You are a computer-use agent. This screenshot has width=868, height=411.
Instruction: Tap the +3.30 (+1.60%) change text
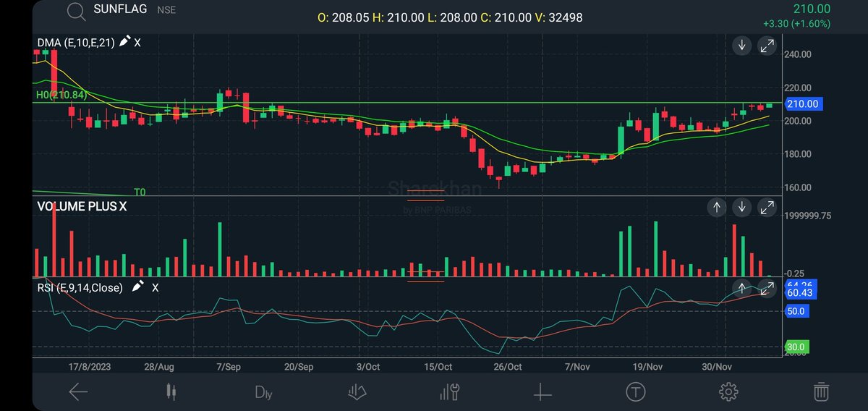click(796, 24)
